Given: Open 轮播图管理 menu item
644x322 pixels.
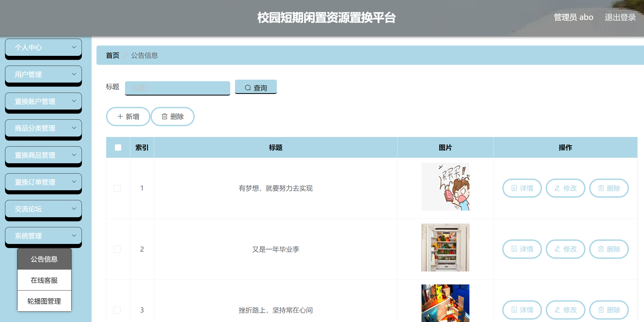Looking at the screenshot, I should point(44,301).
